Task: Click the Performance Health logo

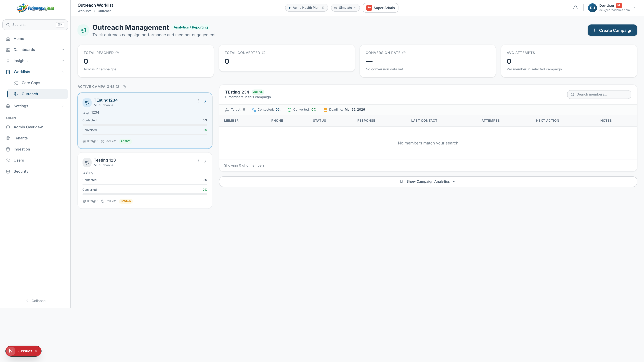Action: click(35, 8)
